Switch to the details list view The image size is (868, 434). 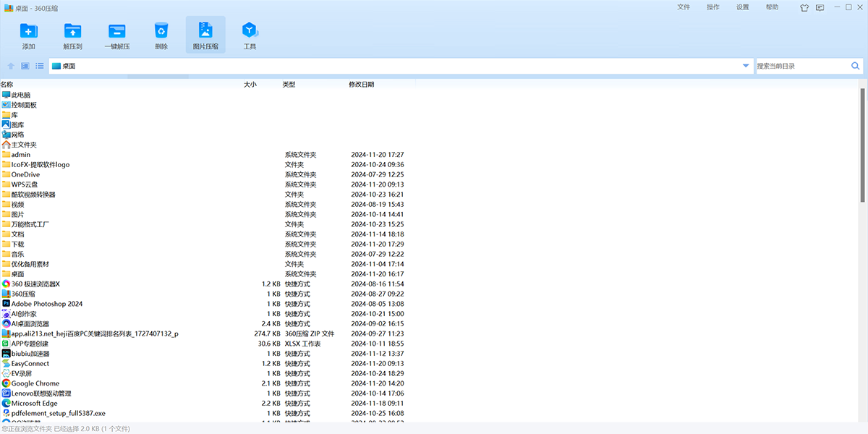click(x=40, y=66)
